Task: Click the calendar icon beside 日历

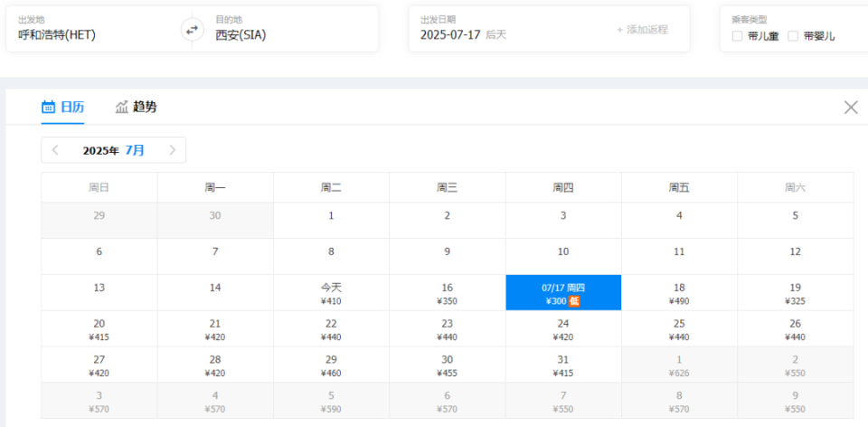Action: pyautogui.click(x=48, y=107)
